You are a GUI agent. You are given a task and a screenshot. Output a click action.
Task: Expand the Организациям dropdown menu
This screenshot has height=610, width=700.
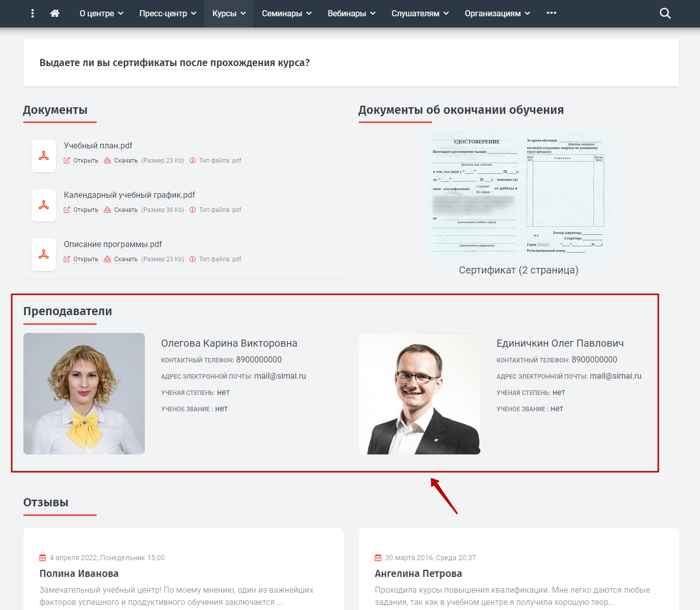click(497, 13)
